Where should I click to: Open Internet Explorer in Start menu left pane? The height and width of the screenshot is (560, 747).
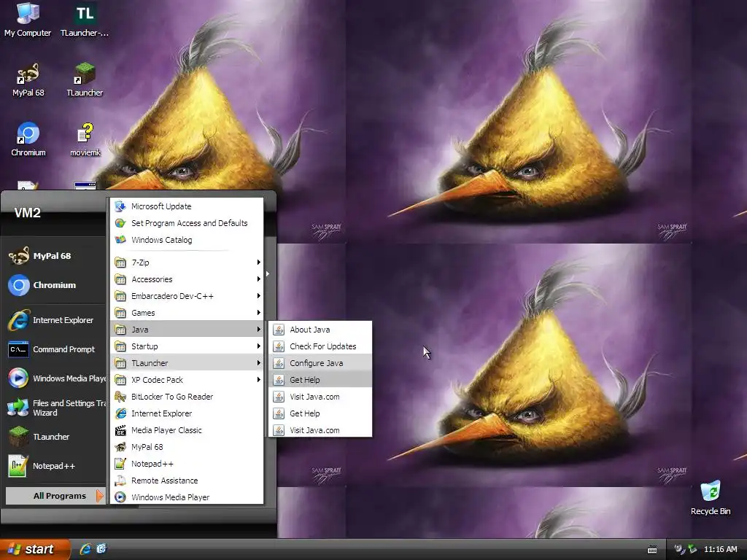click(55, 320)
